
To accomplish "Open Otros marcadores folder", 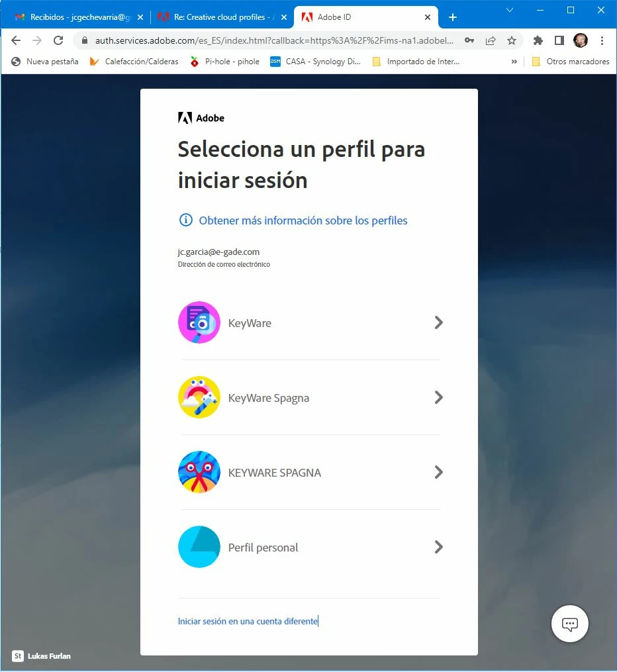I will click(570, 62).
